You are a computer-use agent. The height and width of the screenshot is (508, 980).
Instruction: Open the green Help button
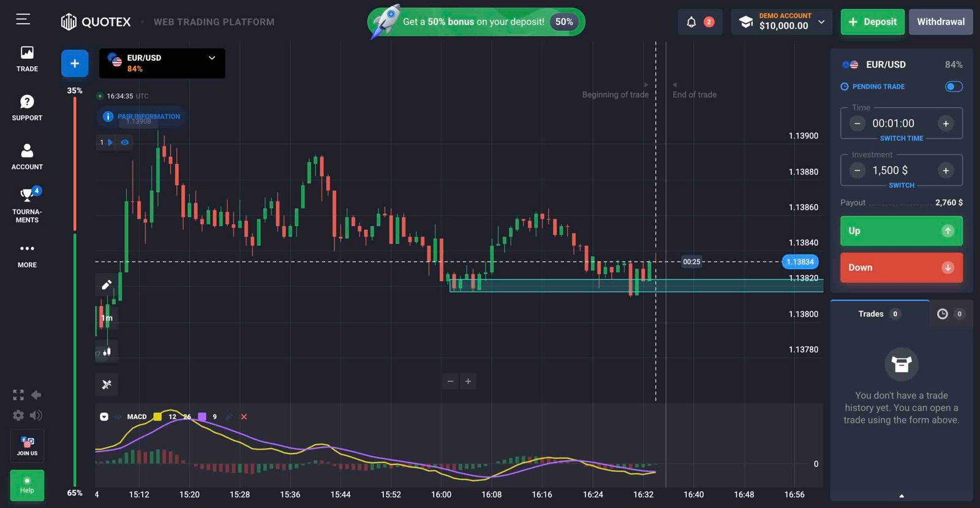27,485
